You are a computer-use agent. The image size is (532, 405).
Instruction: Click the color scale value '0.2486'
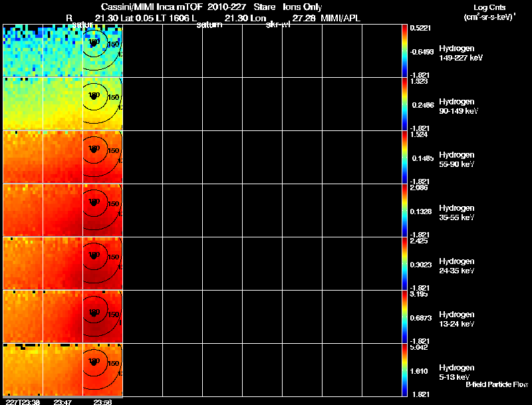click(x=423, y=105)
